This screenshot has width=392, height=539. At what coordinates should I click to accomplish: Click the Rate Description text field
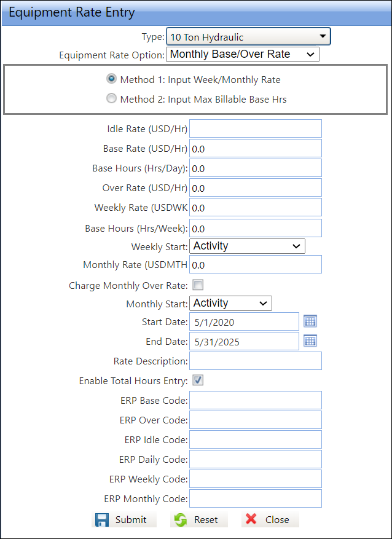click(255, 361)
